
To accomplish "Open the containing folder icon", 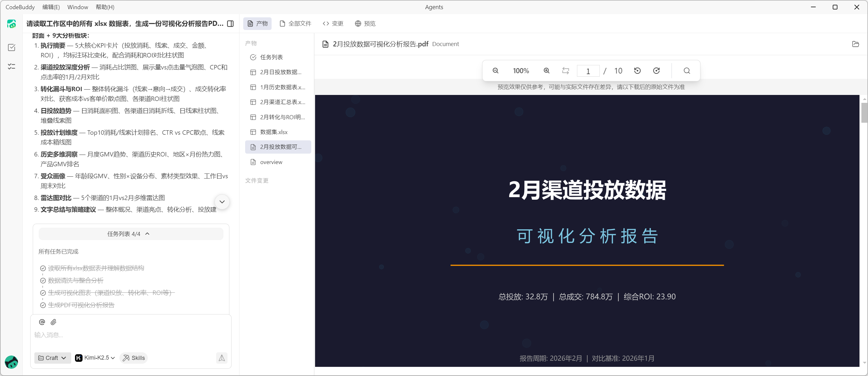I will tap(855, 44).
